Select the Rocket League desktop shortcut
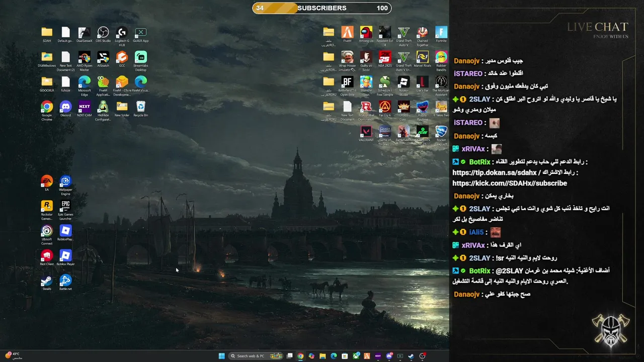This screenshot has width=644, height=362. click(441, 135)
